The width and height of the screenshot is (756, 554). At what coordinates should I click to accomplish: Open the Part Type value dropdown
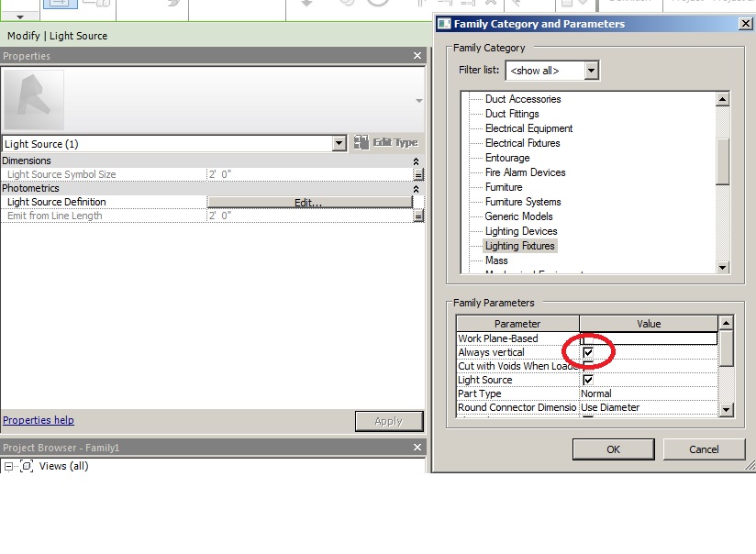[x=648, y=393]
